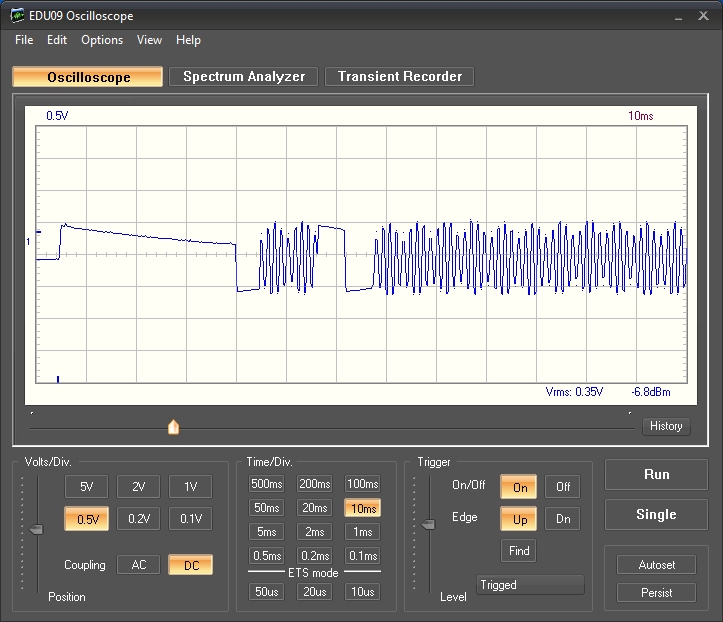Open the View menu
Viewport: 723px width, 622px height.
coord(149,40)
